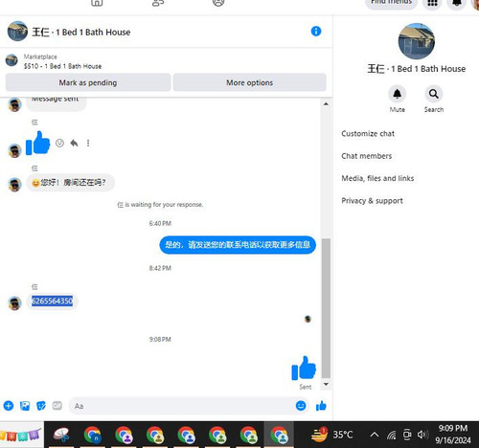Screen dimensions: 479x448
Task: Expand Privacy & support section
Action: point(372,201)
